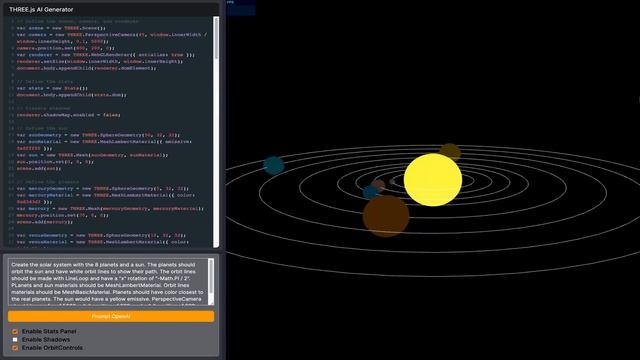Select the teal planet on the outer orbit
The image size is (640, 360).
pyautogui.click(x=273, y=165)
